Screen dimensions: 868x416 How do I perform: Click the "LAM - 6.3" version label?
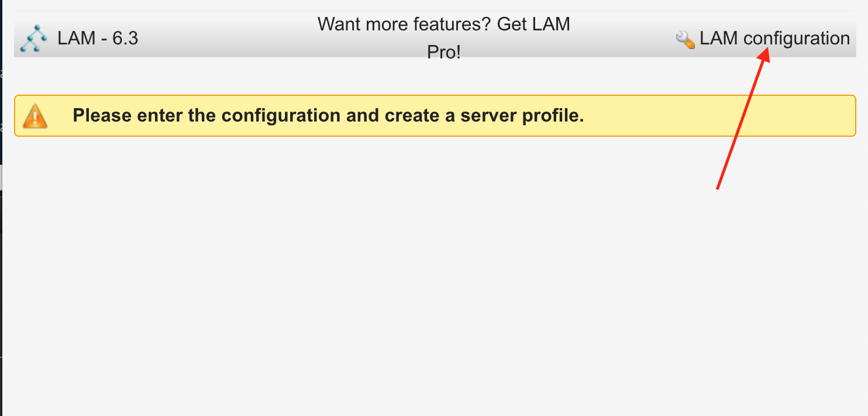pyautogui.click(x=98, y=39)
